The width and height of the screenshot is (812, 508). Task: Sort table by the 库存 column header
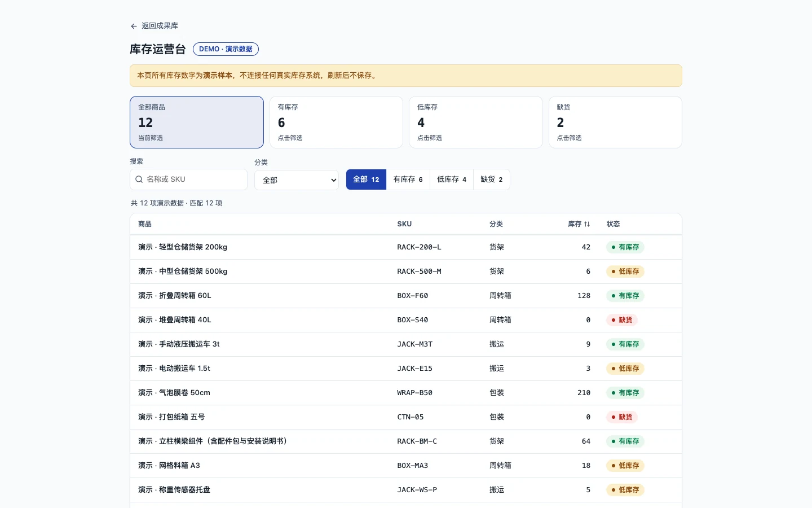tap(579, 224)
